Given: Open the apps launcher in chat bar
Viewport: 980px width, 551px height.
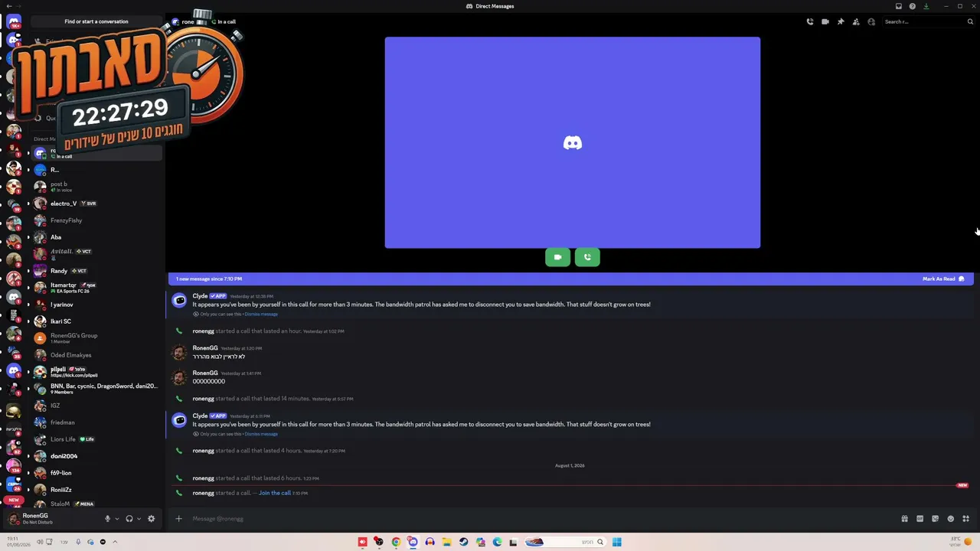Looking at the screenshot, I should [x=965, y=519].
